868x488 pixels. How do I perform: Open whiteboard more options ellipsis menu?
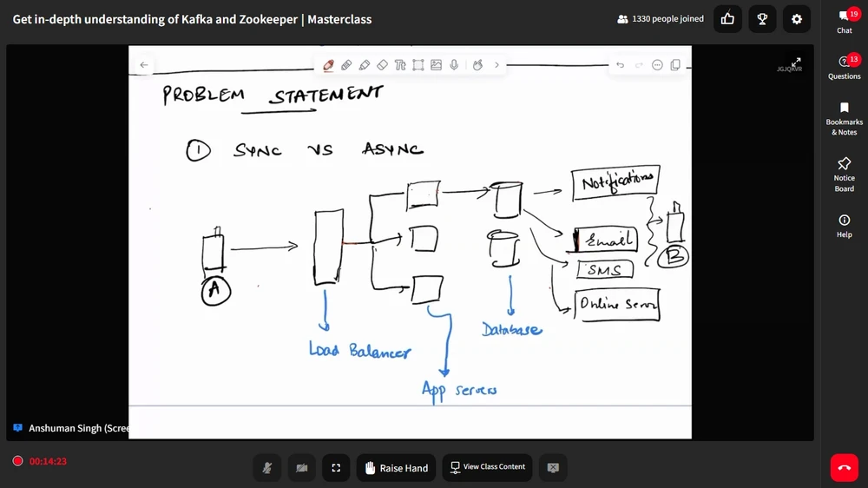(657, 65)
